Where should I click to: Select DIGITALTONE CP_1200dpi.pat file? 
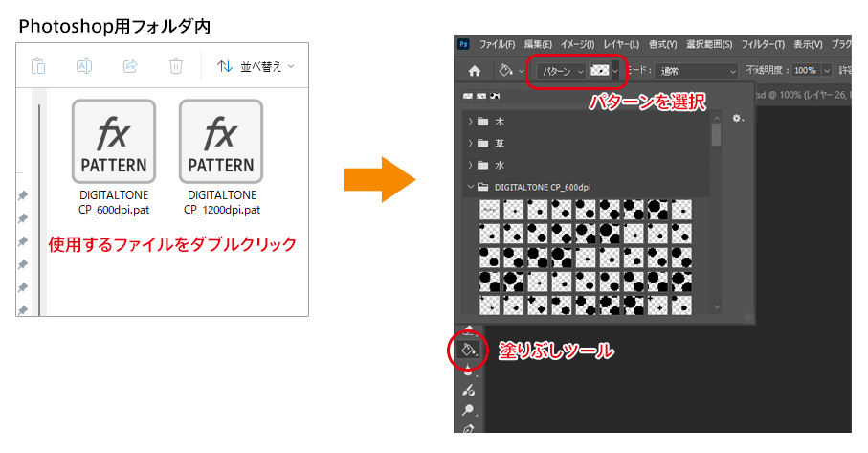point(221,158)
